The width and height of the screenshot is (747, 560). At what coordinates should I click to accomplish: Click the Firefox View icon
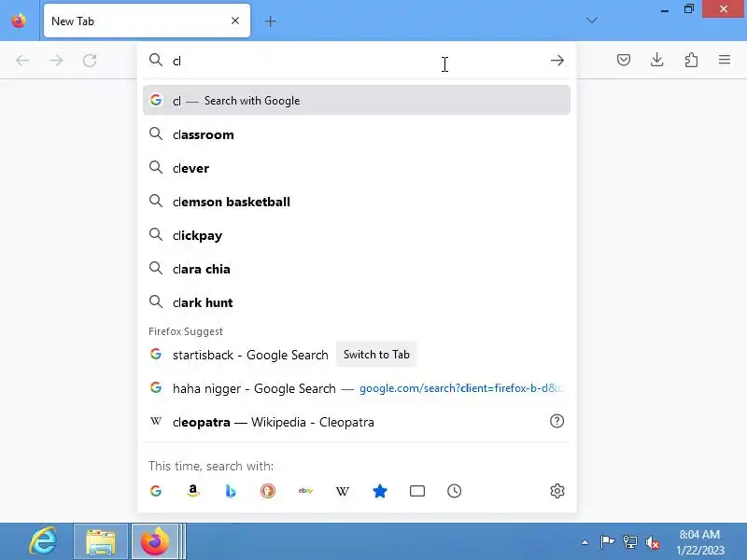19,21
